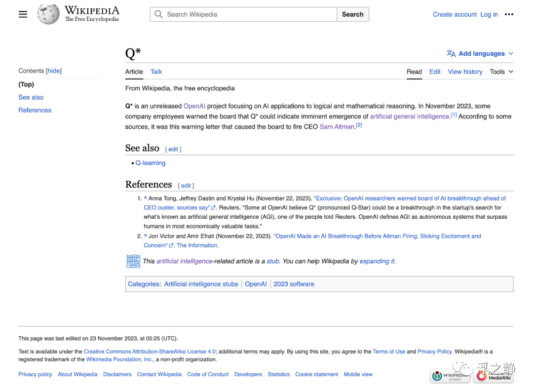Click citation marker [1]
Viewport: 533px width, 392px height.
point(454,115)
